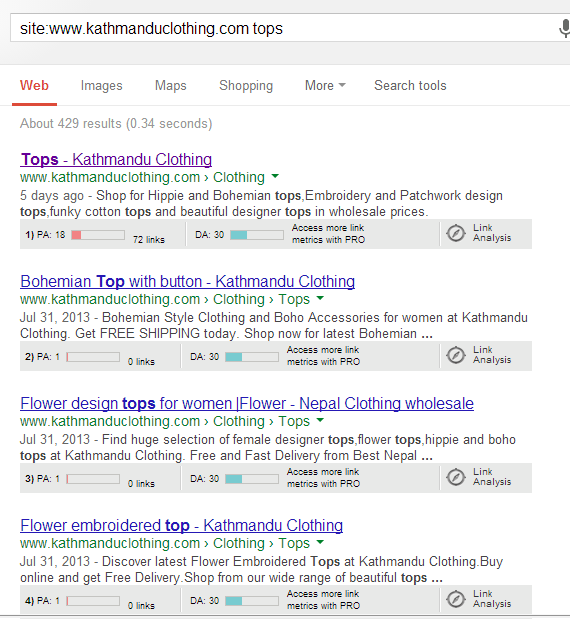Click Access more link metrics with PRO in result 4
Screen dimensions: 570x630
323,600
